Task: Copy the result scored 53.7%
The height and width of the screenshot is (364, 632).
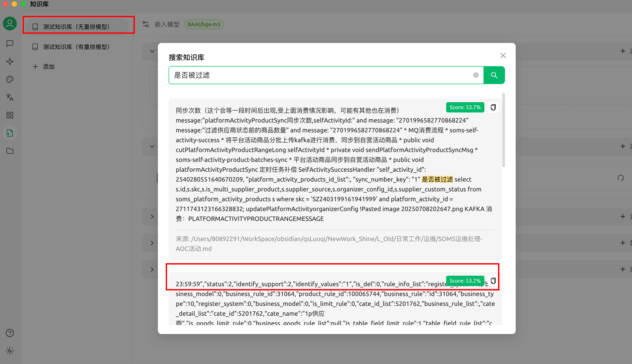Action: 493,107
